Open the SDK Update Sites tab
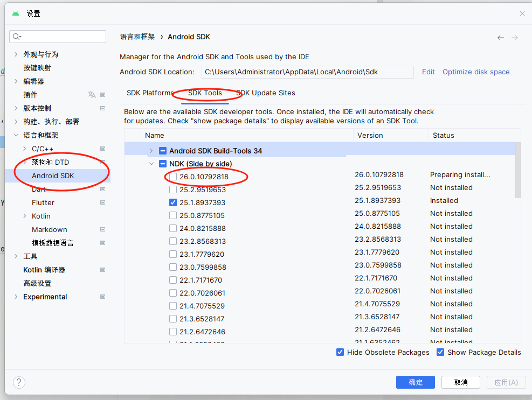 pyautogui.click(x=266, y=93)
